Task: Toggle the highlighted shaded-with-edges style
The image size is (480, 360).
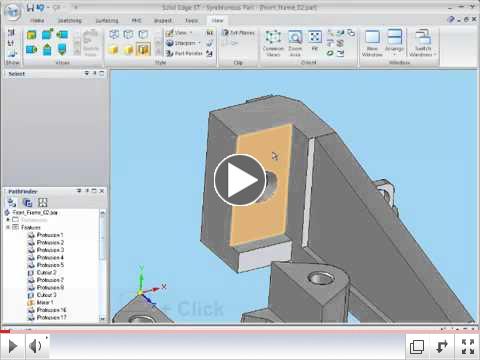Action: (x=143, y=49)
